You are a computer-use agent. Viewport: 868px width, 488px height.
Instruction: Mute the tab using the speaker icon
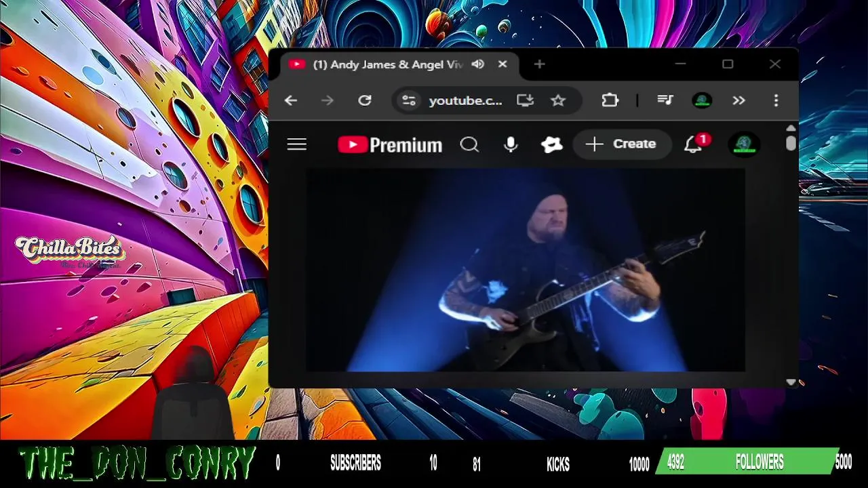478,64
